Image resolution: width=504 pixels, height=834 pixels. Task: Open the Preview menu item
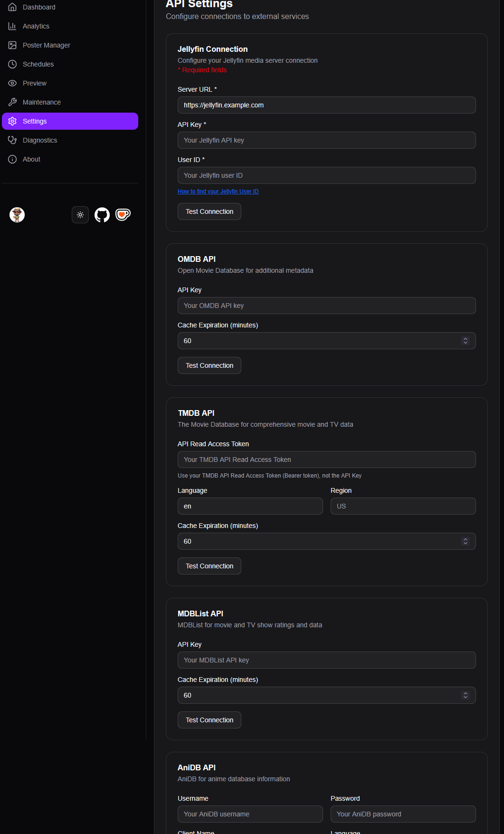[x=70, y=83]
